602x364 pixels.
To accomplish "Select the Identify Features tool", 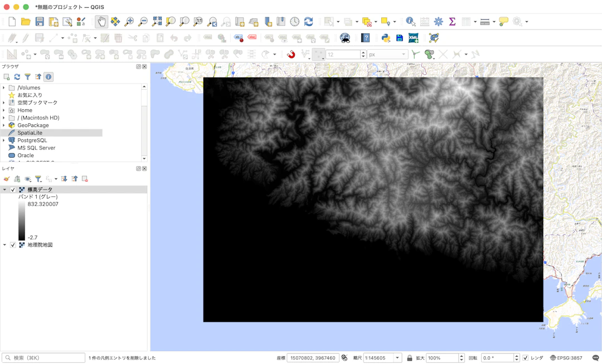I will point(410,22).
